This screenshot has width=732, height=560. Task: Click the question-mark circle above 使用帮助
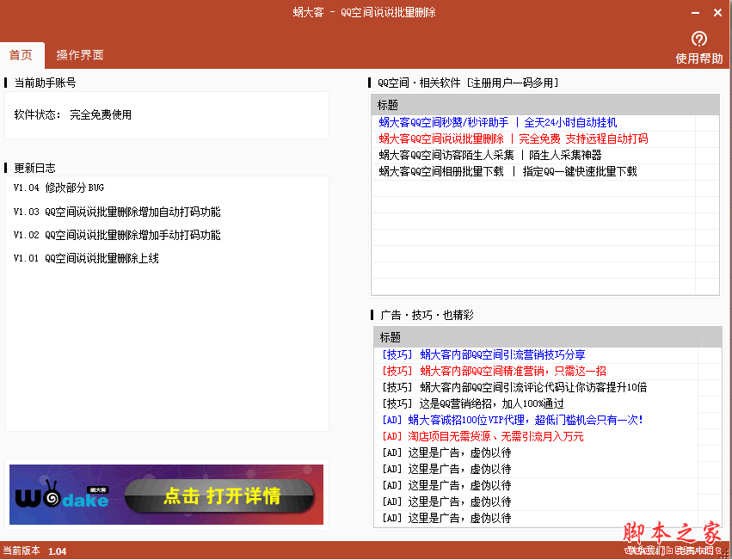[698, 39]
